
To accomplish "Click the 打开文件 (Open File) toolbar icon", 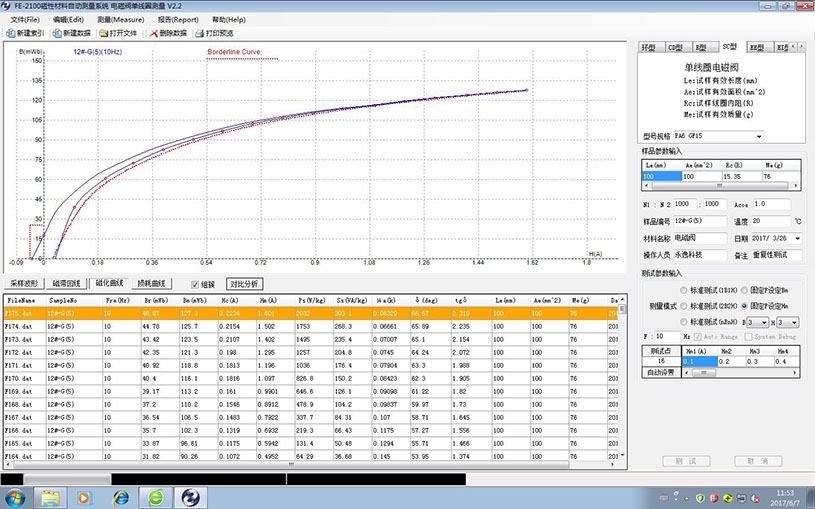I will tap(103, 33).
